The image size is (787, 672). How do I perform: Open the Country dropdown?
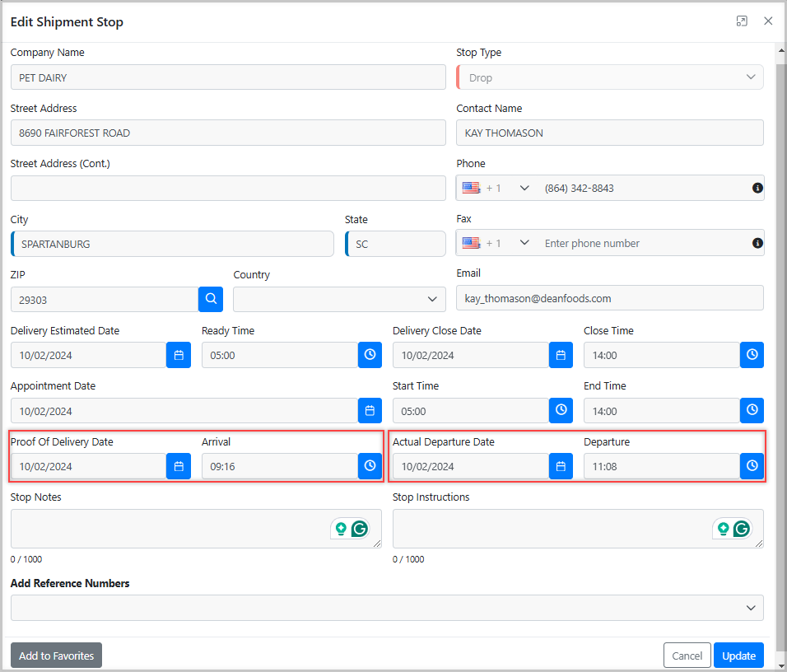point(432,299)
